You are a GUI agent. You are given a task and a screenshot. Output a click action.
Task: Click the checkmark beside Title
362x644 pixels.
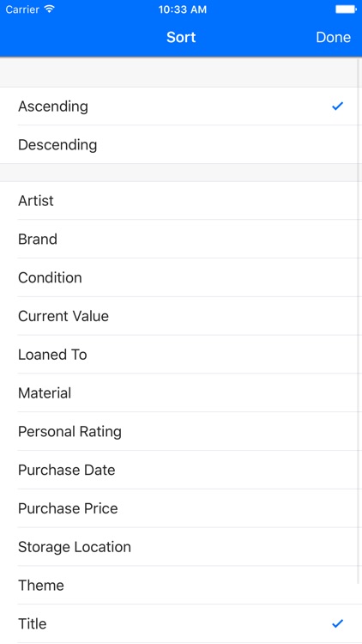[337, 624]
